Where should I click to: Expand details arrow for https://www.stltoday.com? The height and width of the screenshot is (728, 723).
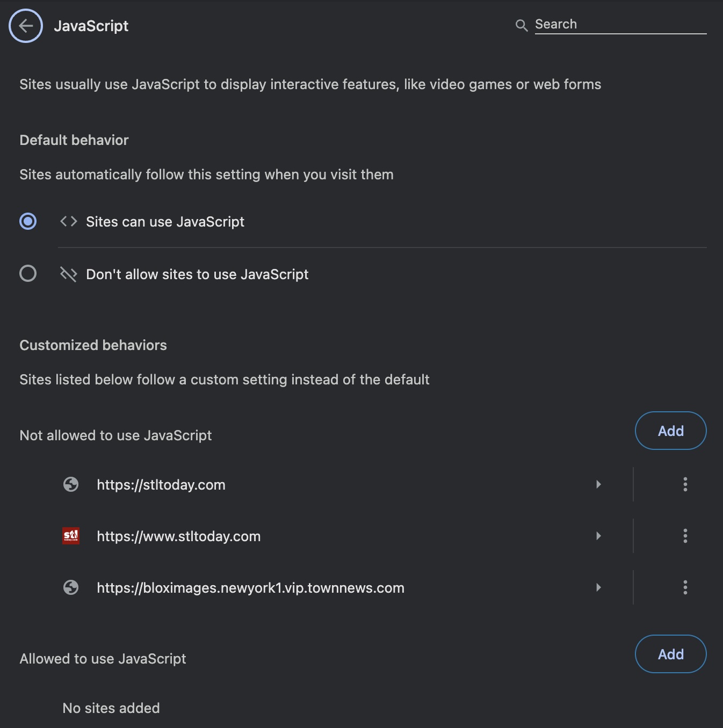(598, 536)
